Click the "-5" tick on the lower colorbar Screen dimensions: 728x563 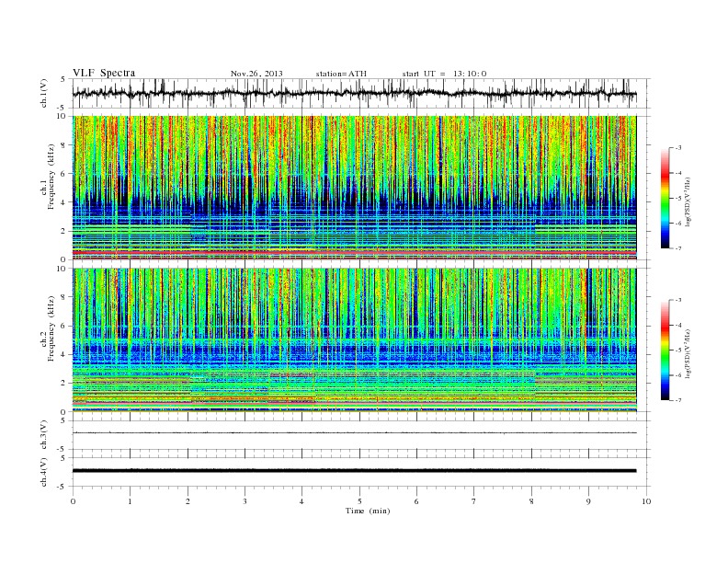tap(678, 350)
